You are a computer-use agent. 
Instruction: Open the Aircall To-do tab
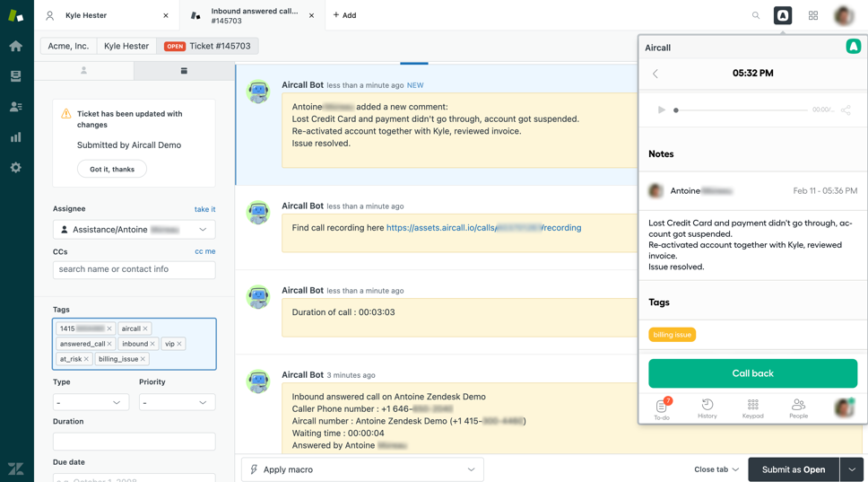[x=662, y=409]
